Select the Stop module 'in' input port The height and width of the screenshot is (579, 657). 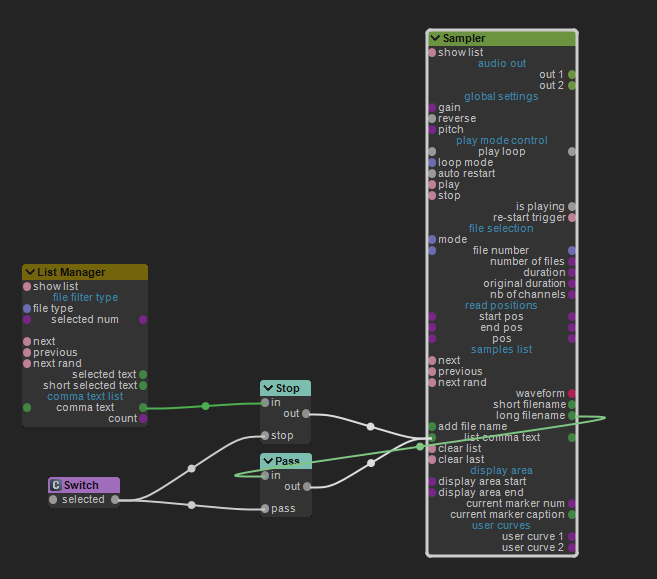tap(264, 403)
